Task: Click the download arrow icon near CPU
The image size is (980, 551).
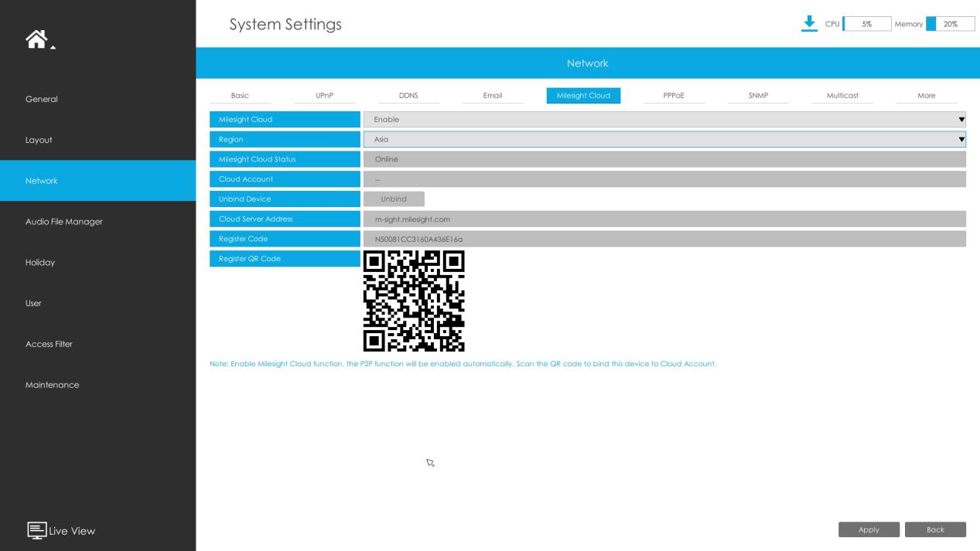Action: point(809,23)
